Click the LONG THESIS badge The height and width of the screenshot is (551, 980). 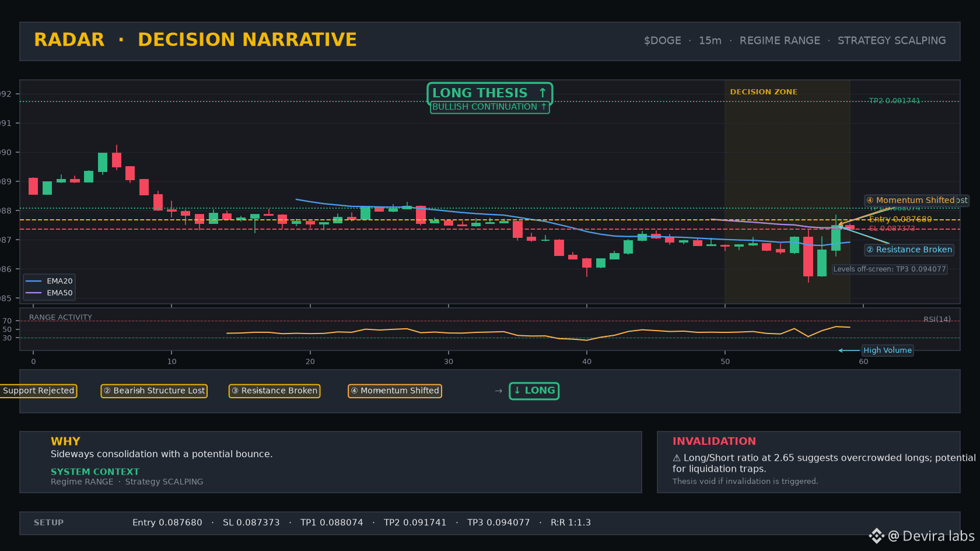(x=489, y=93)
